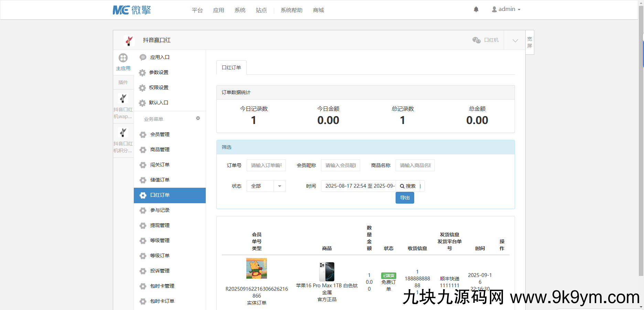Click the 业务菜单 gear configuration icon
This screenshot has width=644, height=310.
tap(198, 118)
